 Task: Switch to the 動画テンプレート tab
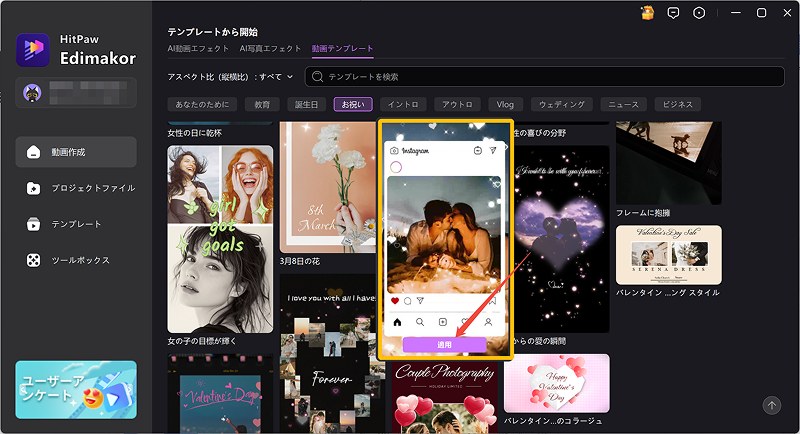pos(342,48)
